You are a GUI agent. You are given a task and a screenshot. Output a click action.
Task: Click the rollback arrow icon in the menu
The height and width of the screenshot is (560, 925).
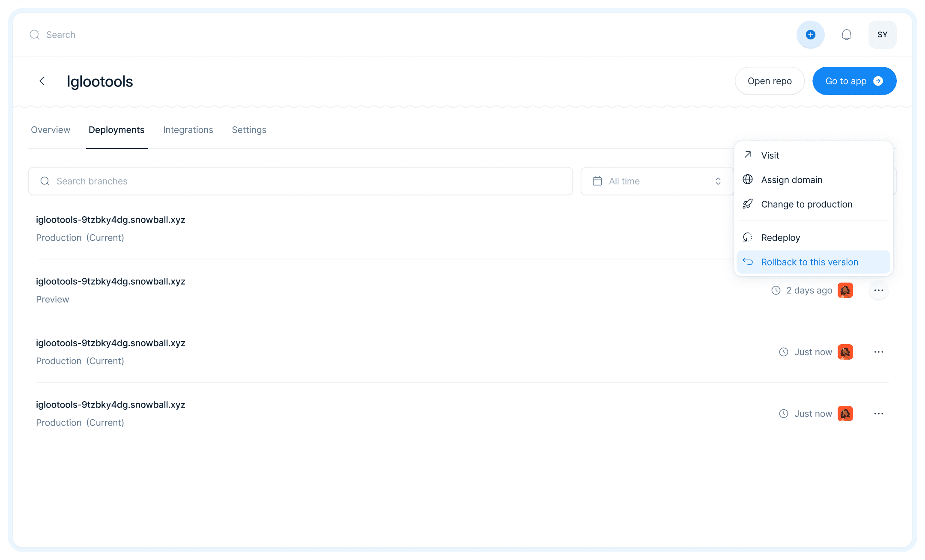[748, 262]
